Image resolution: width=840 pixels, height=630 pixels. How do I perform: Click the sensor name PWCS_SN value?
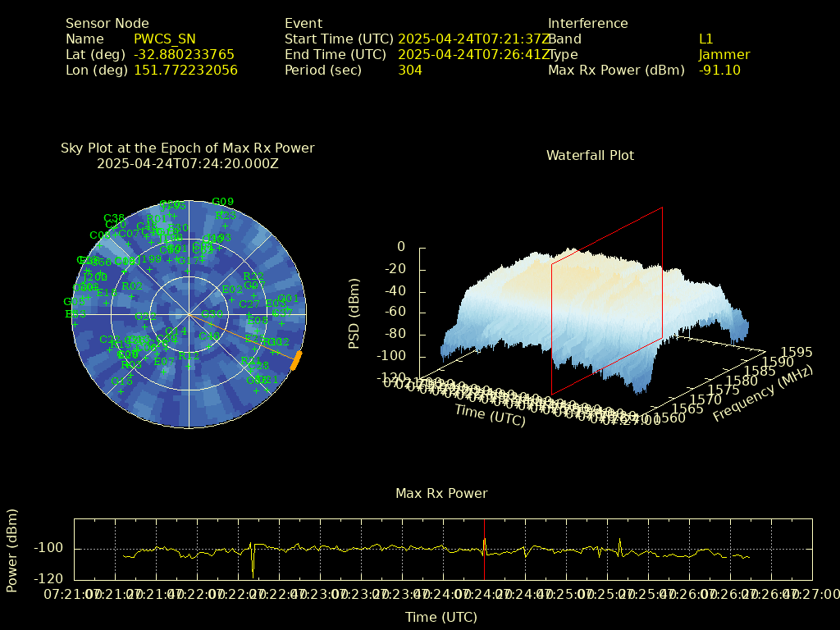165,39
